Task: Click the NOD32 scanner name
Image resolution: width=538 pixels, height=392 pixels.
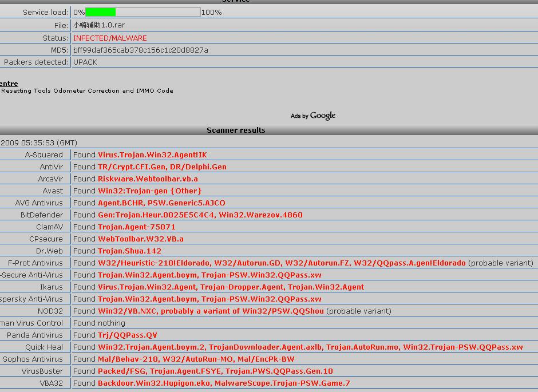Action: click(x=50, y=311)
